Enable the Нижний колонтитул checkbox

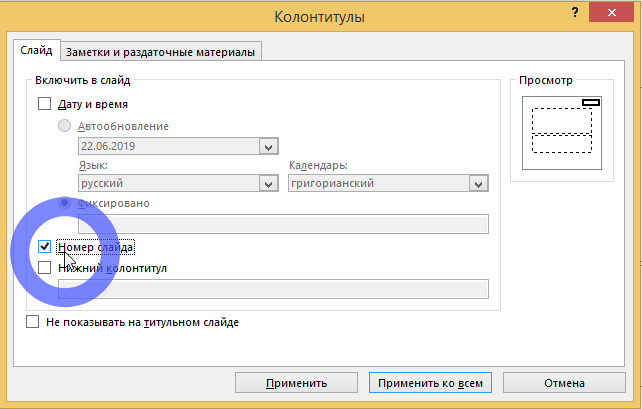[44, 268]
